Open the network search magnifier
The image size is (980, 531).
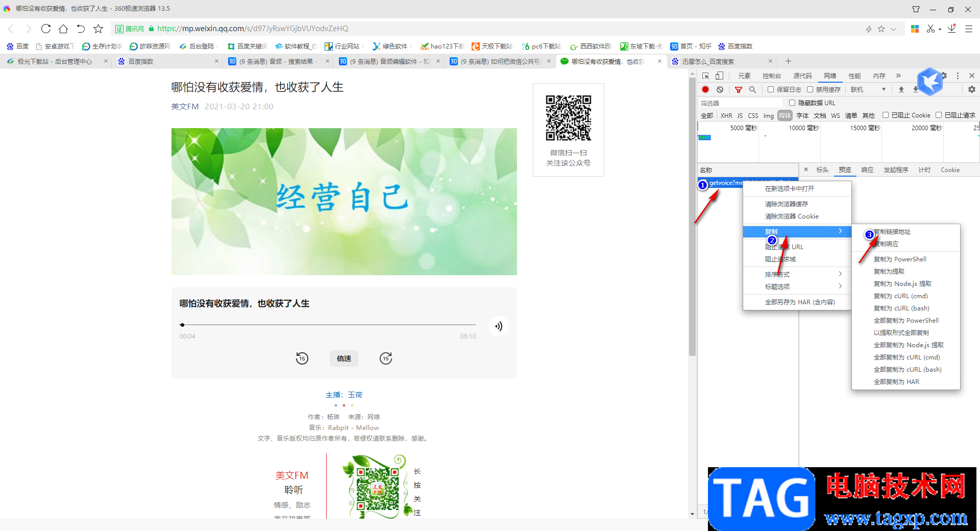coord(752,89)
